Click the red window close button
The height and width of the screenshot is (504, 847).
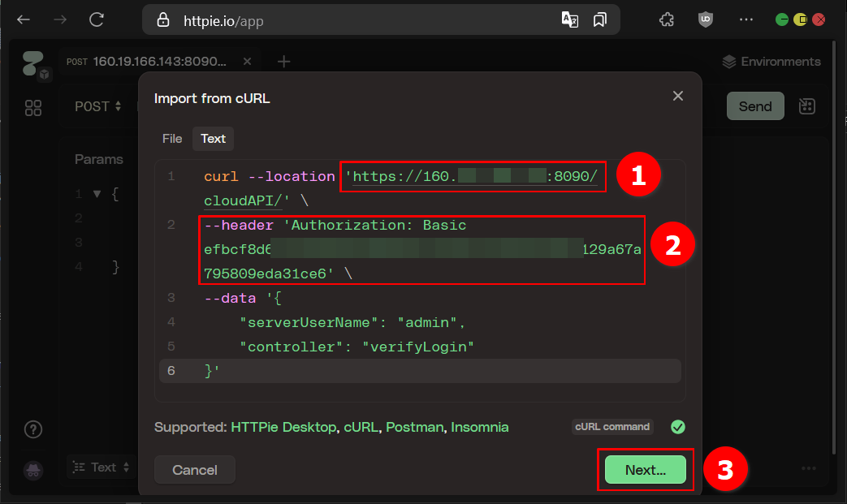819,20
